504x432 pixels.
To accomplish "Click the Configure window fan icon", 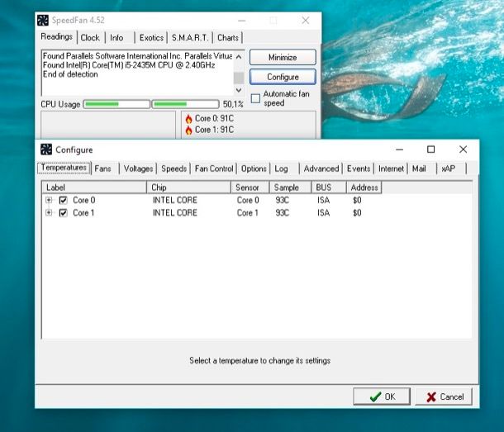I will click(x=46, y=150).
